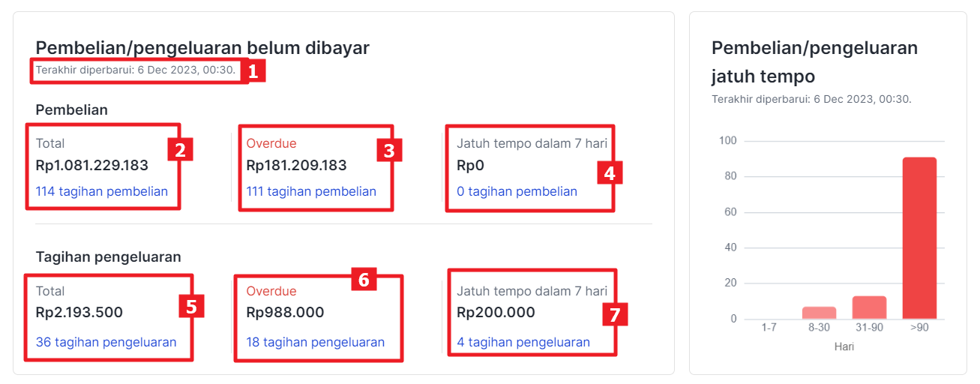Open the 111 tagihan pembelian overdue link
Viewport: 980px width, 384px height.
click(x=311, y=191)
